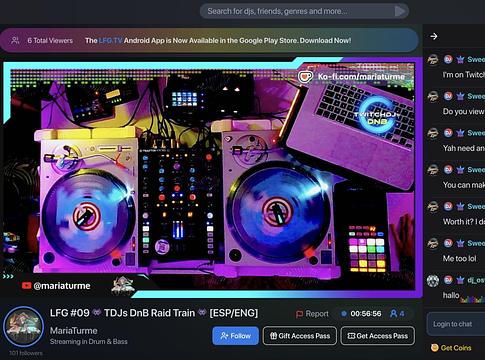
Task: Open the LFG.TV link in the banner
Action: coord(110,40)
